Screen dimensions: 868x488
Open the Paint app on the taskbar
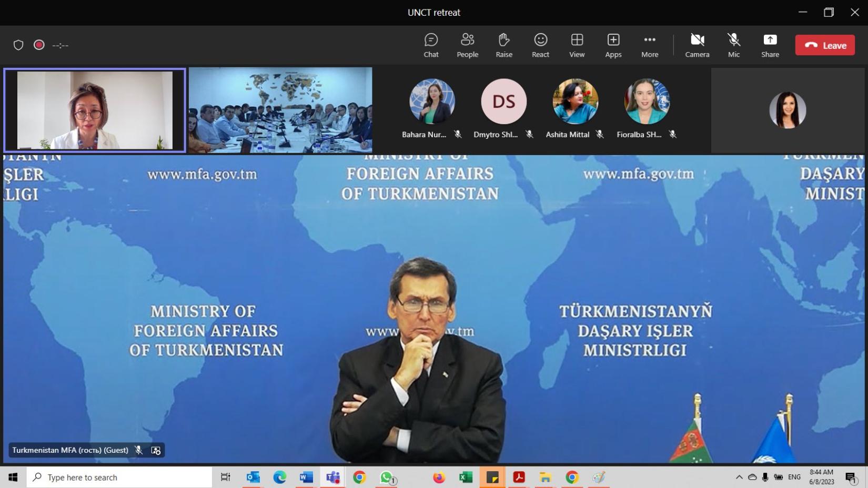599,477
